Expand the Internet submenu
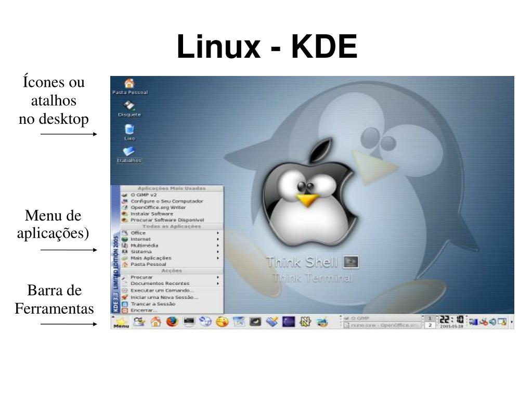The height and width of the screenshot is (399, 532). (140, 239)
